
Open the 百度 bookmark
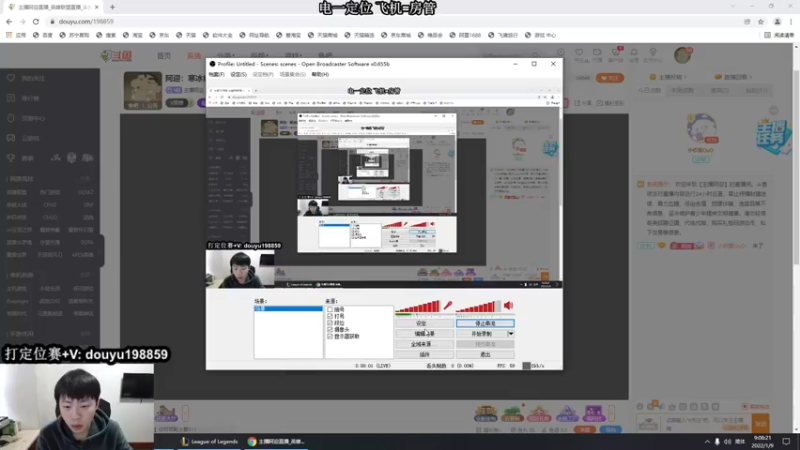point(43,35)
